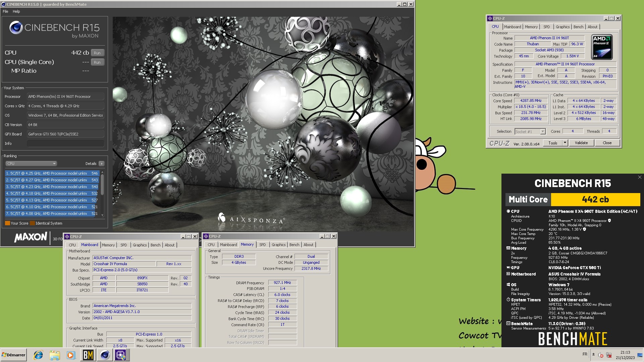Click the AMD Phenom II logo in CPU-Z
644x362 pixels.
point(602,47)
